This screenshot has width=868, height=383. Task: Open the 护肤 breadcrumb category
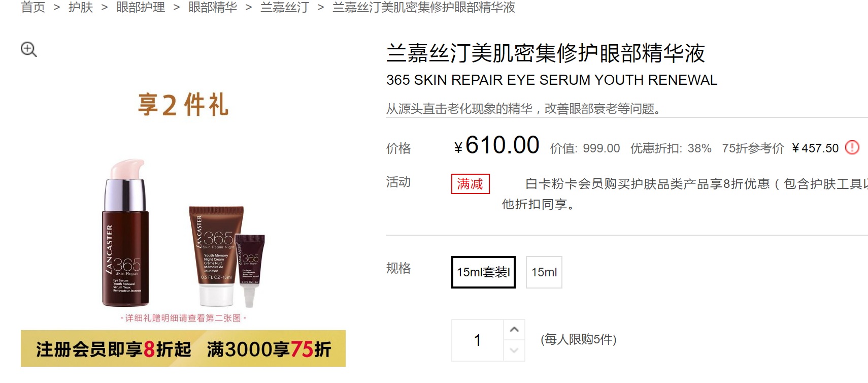tap(81, 7)
